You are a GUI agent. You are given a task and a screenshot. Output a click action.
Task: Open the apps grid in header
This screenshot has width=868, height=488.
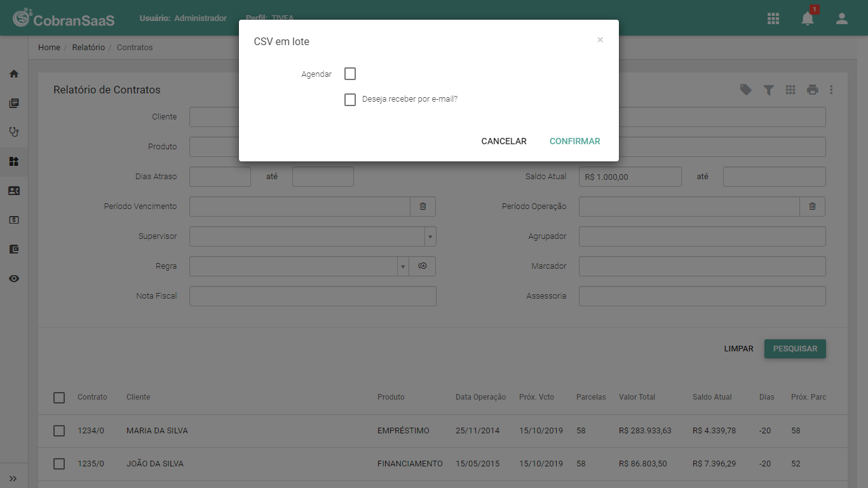pyautogui.click(x=773, y=18)
